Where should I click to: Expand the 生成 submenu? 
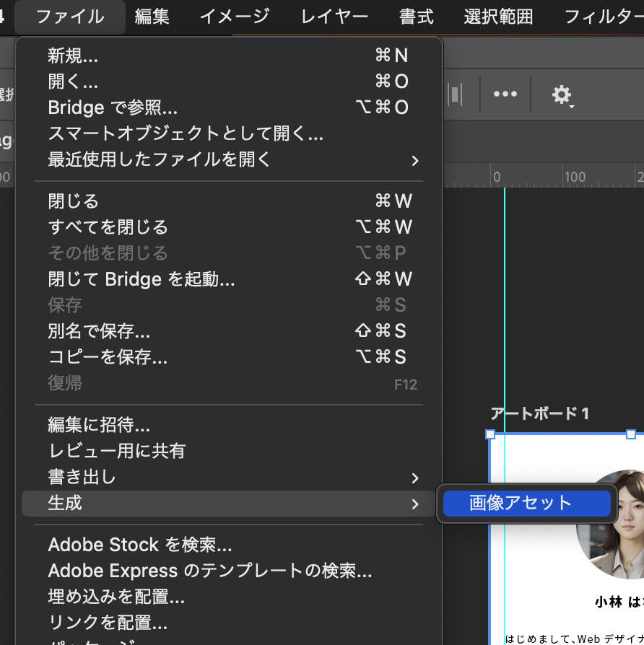231,504
